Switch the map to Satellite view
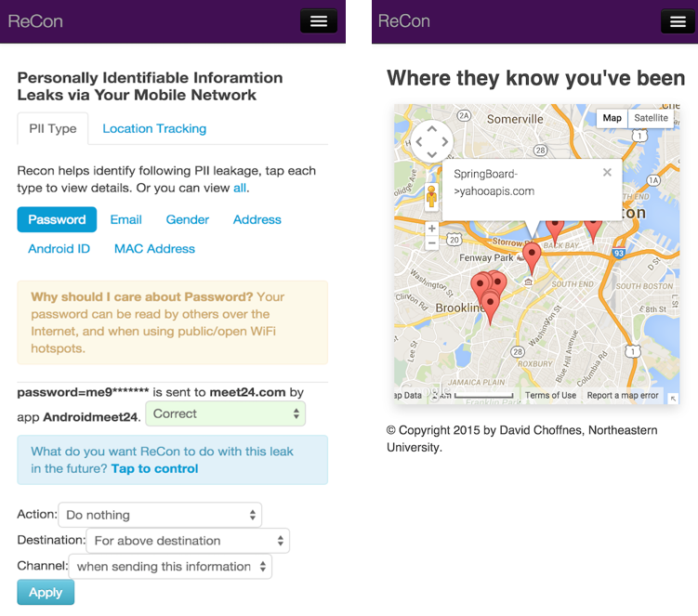This screenshot has width=698, height=616. click(x=651, y=118)
